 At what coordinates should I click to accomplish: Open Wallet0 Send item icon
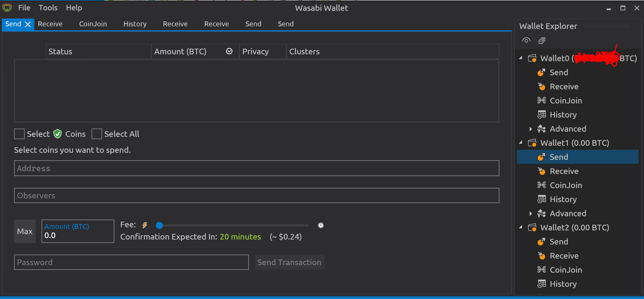[x=541, y=73]
